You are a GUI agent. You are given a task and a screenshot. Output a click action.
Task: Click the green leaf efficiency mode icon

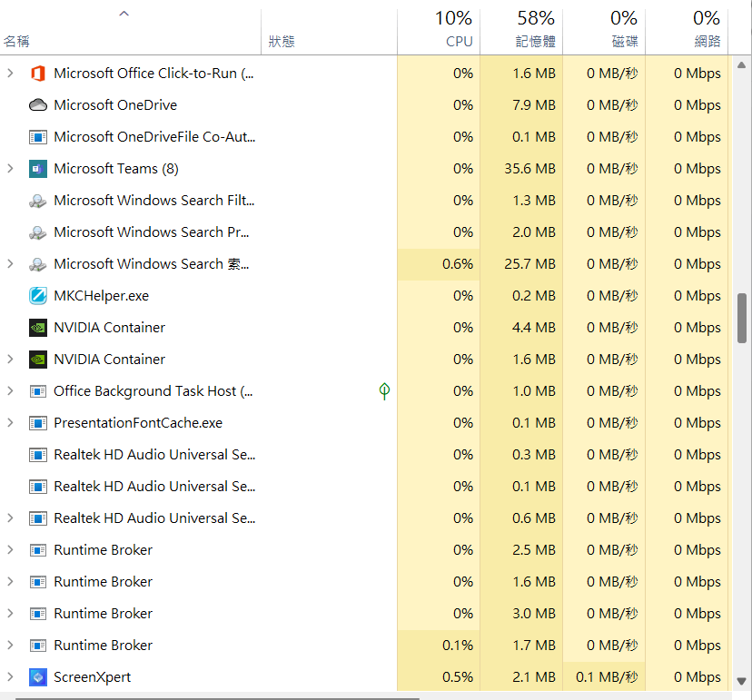coord(384,391)
